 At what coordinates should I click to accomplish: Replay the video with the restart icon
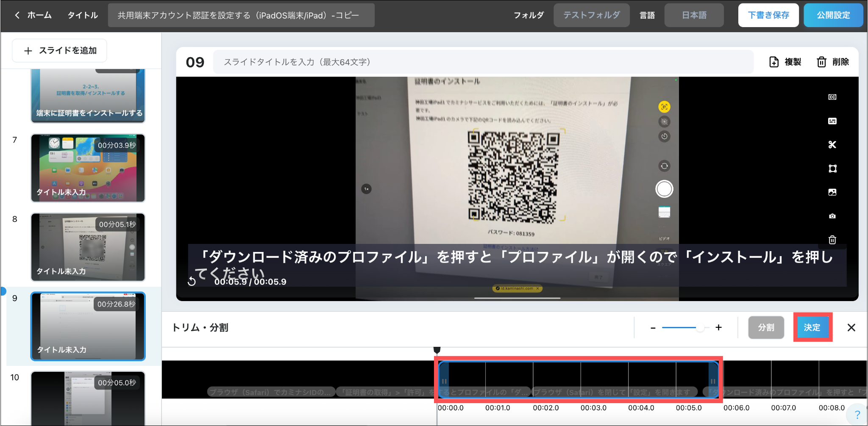tap(192, 282)
